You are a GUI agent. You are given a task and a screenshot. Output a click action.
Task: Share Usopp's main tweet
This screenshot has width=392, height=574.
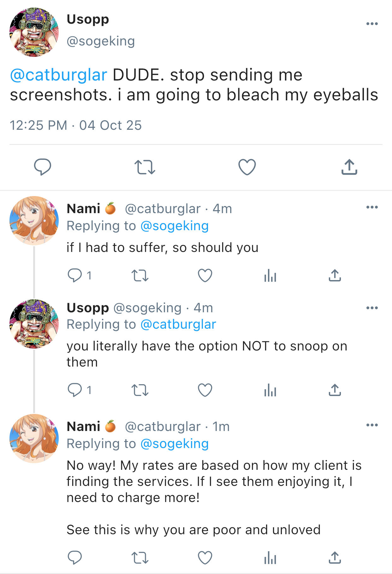pos(349,167)
